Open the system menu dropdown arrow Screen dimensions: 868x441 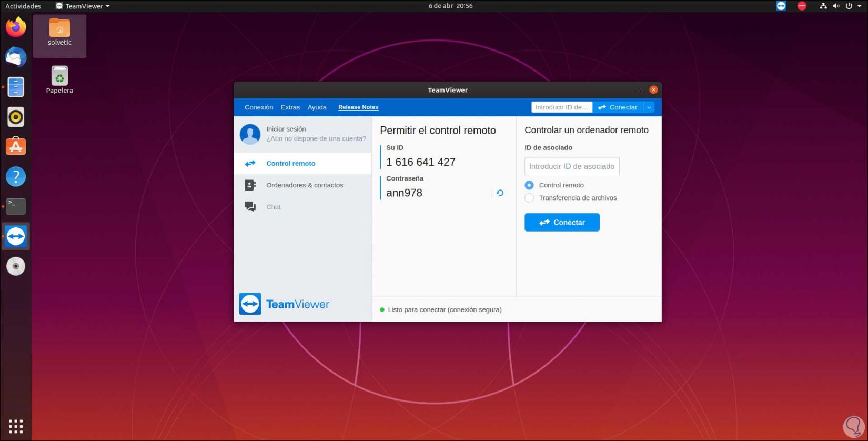pyautogui.click(x=860, y=6)
